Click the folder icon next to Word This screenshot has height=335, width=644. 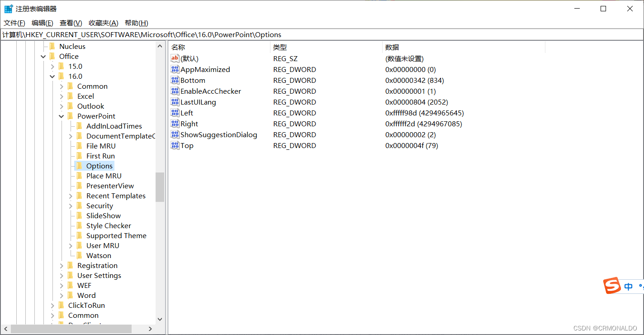[x=70, y=295]
